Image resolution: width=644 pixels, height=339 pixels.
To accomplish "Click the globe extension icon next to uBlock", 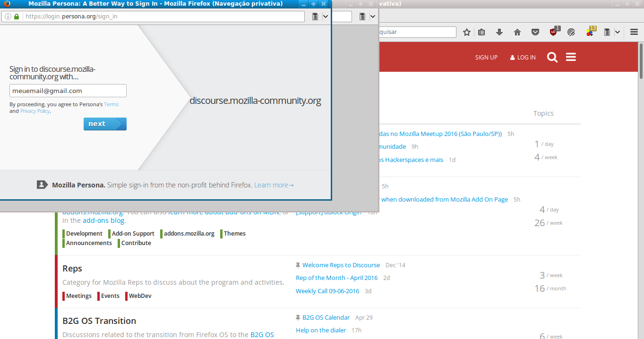I will (571, 32).
